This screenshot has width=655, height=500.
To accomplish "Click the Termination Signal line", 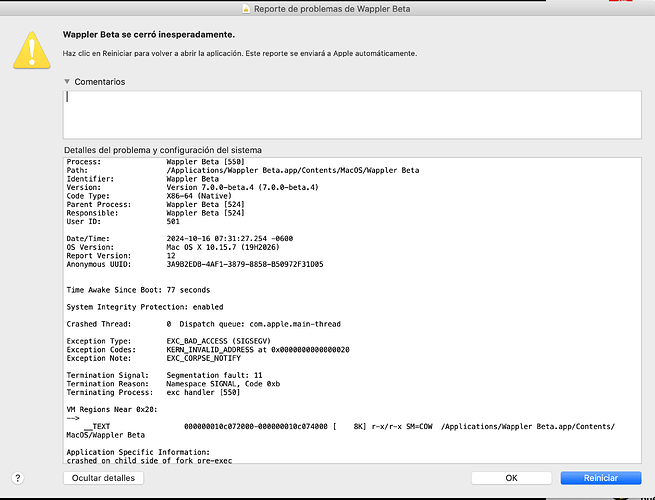I will [175, 375].
